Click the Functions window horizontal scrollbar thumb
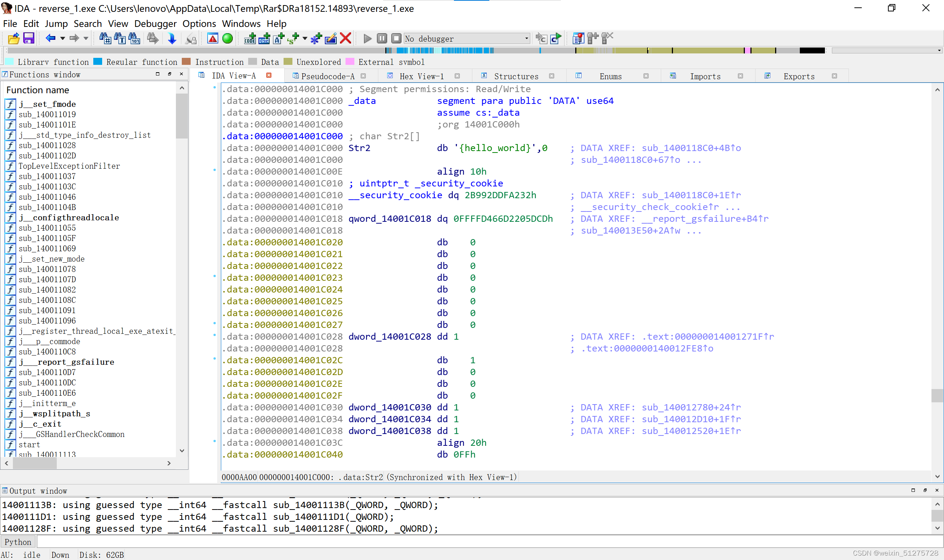944x560 pixels. pyautogui.click(x=35, y=463)
